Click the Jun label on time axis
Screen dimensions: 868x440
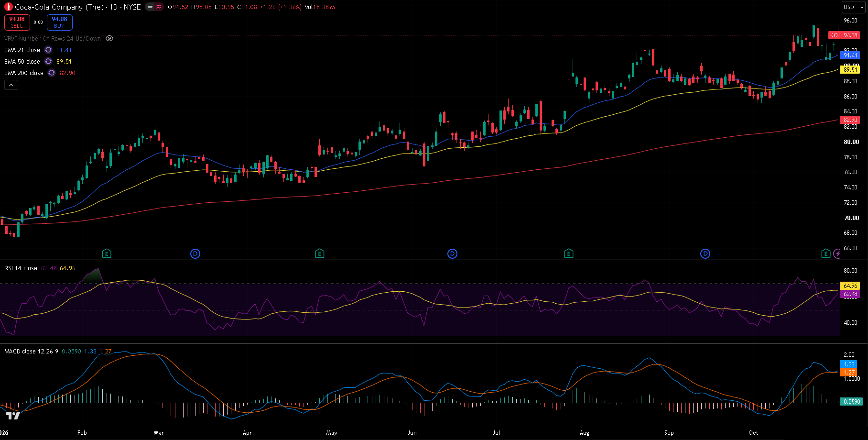[412, 432]
